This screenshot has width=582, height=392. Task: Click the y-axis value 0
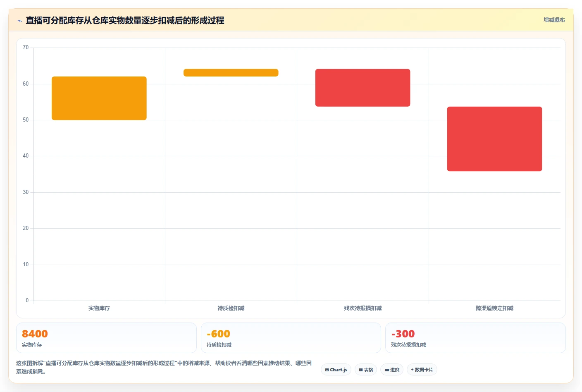coord(27,301)
